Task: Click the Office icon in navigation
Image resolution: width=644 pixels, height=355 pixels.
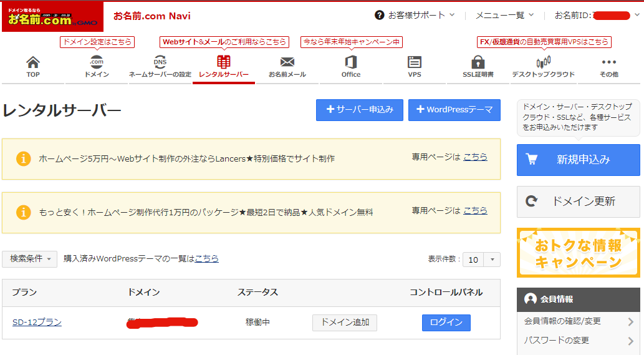Action: 350,62
